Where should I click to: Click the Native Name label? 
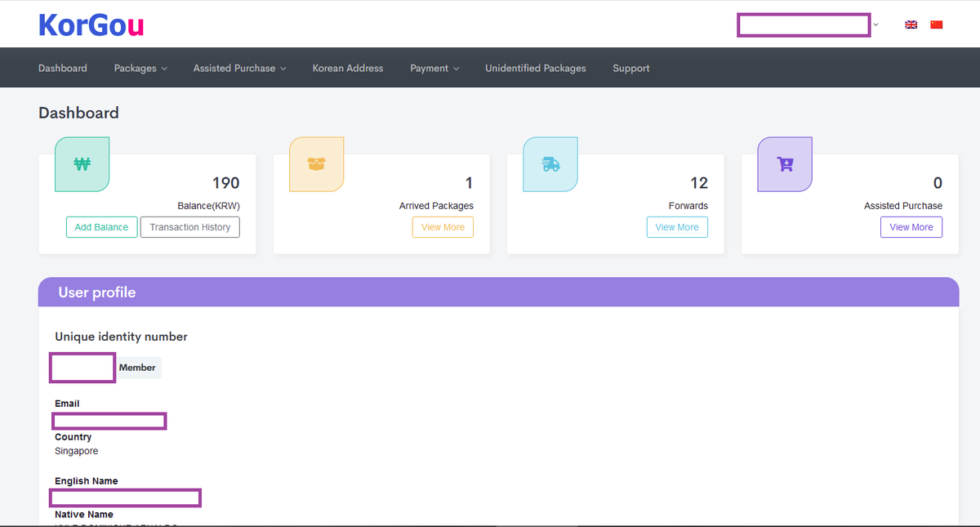click(84, 515)
